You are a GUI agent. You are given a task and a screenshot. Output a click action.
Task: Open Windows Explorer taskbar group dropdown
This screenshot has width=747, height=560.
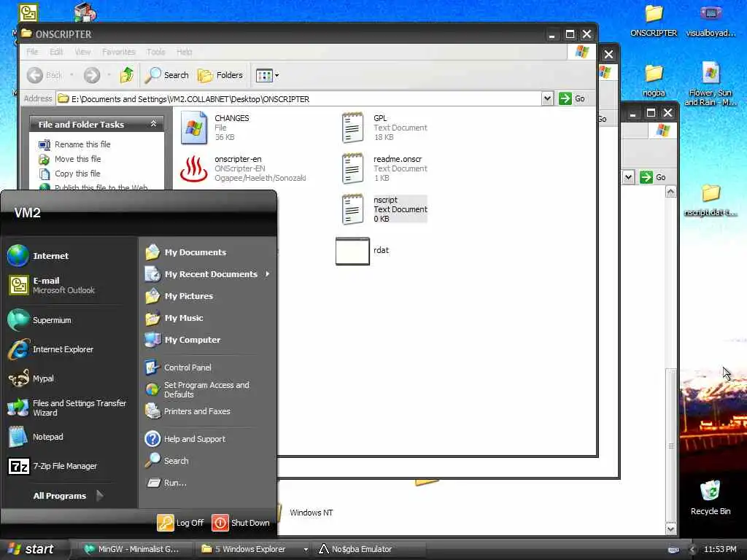pos(306,549)
